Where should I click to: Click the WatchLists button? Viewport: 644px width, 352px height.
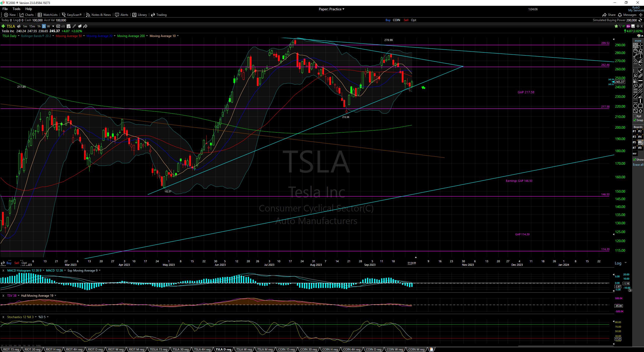pos(48,15)
